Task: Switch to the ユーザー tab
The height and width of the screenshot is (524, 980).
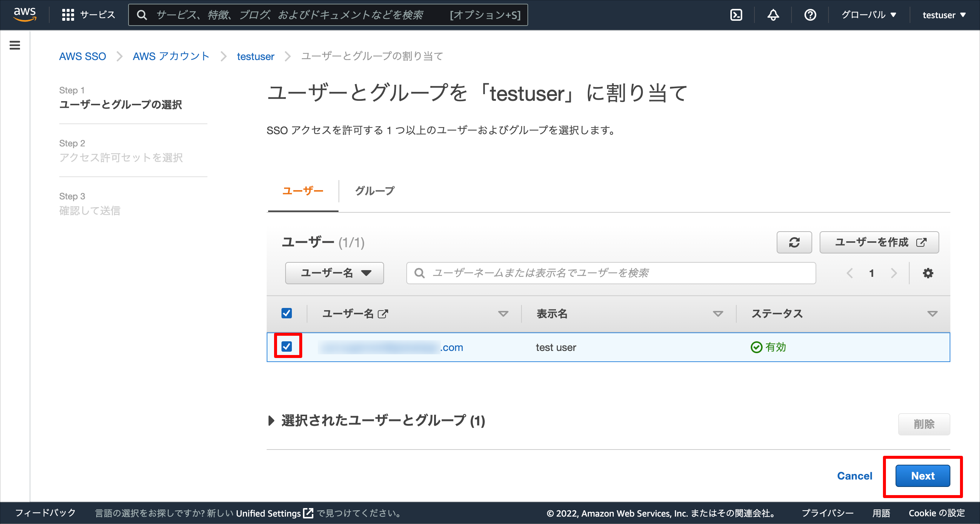Action: click(x=303, y=190)
